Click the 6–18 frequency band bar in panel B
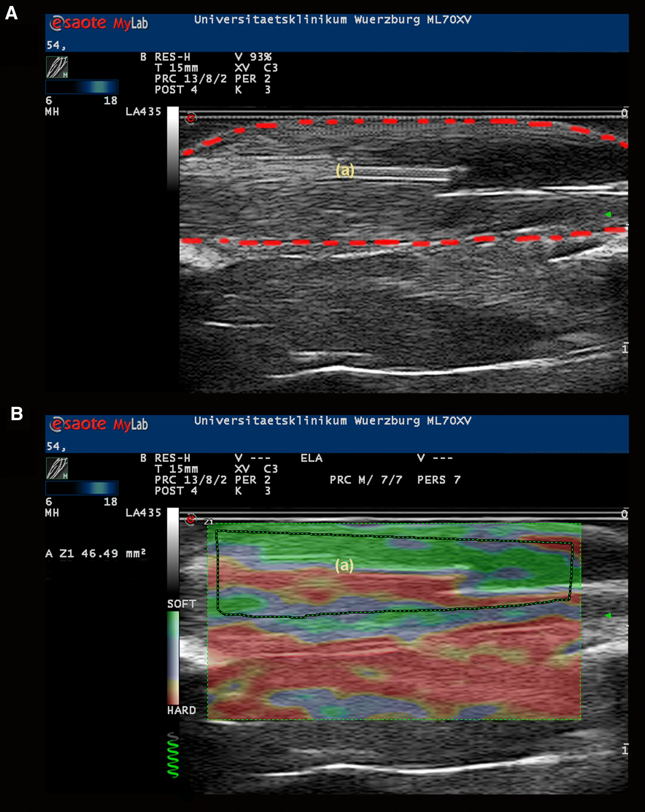Image resolution: width=645 pixels, height=812 pixels. [82, 488]
